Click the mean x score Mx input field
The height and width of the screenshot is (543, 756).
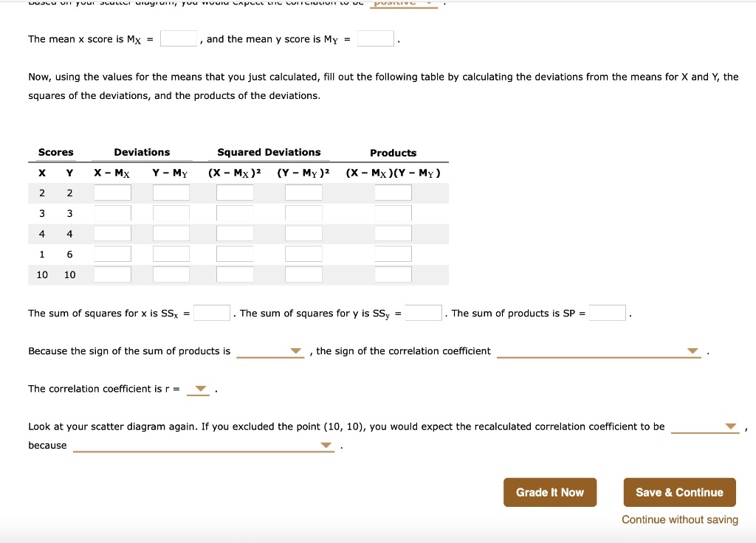[179, 38]
